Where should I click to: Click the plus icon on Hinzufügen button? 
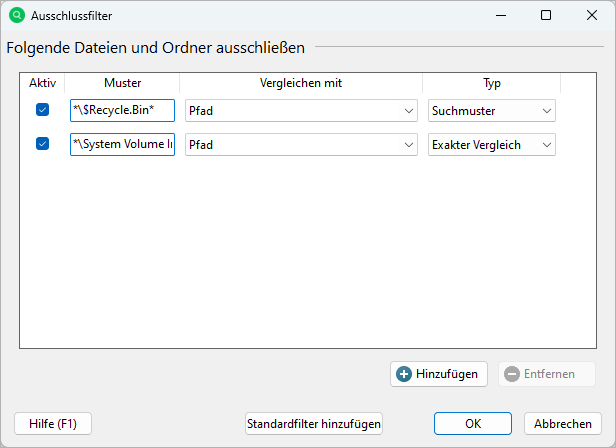(404, 374)
